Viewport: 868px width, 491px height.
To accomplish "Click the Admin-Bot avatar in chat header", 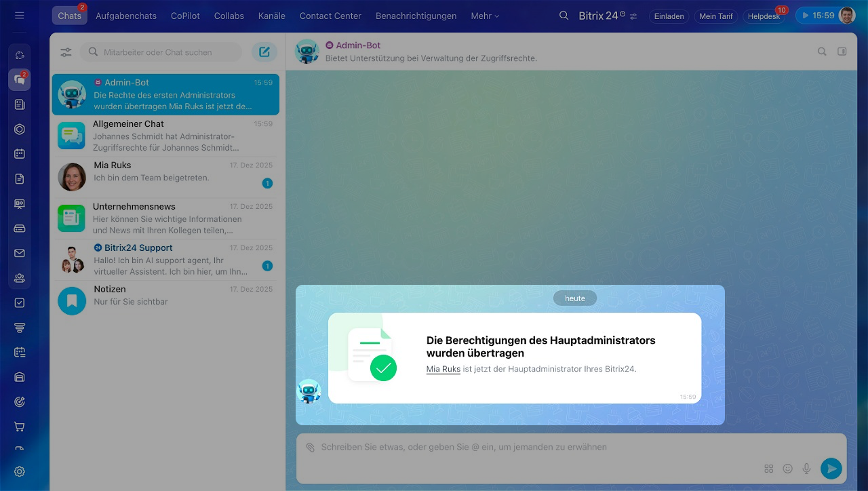I will tap(307, 52).
